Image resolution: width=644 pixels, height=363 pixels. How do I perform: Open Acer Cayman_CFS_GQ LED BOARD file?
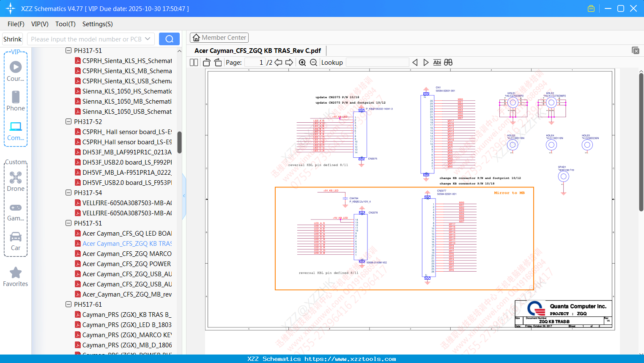(x=127, y=233)
